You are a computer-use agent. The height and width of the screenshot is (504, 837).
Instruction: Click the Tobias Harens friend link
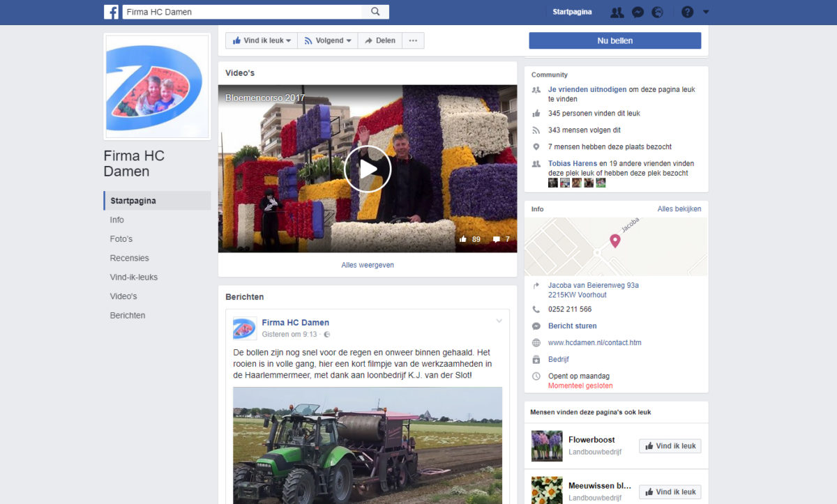coord(573,164)
